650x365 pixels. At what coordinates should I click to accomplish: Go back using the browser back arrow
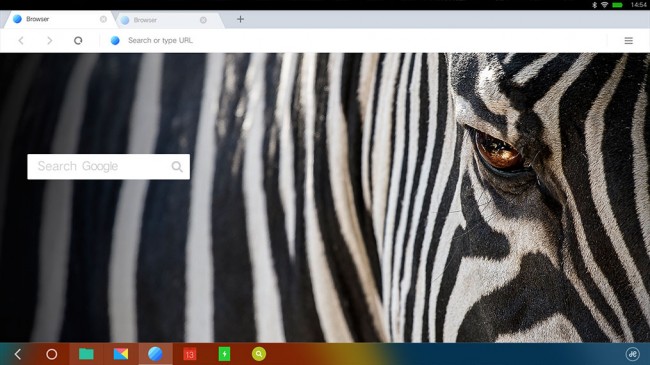point(21,40)
